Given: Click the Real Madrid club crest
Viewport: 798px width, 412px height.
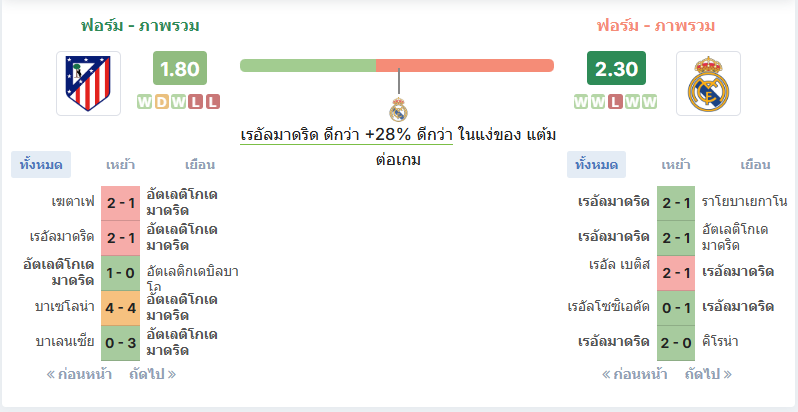Looking at the screenshot, I should [708, 83].
